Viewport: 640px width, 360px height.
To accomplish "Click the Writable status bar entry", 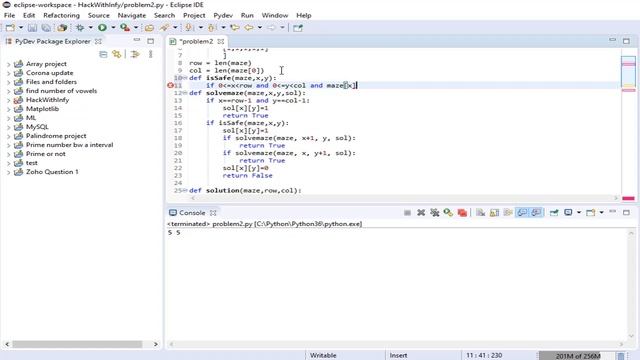I will tap(323, 356).
